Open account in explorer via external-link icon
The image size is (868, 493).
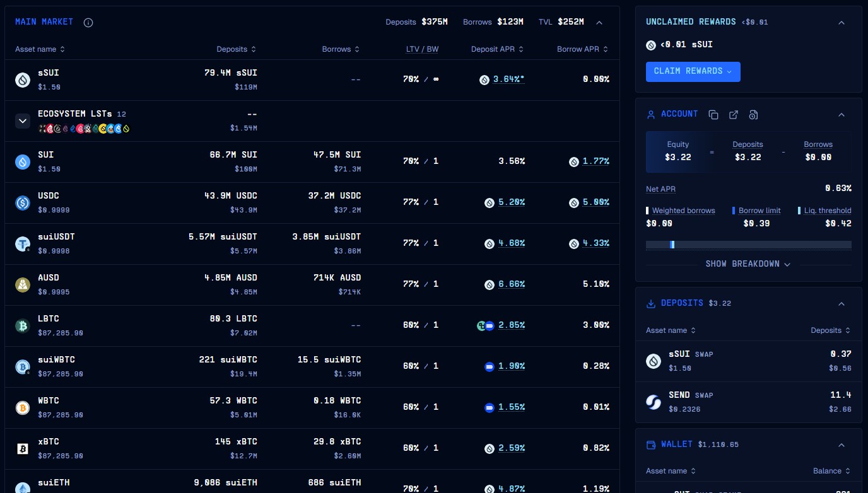coord(734,115)
